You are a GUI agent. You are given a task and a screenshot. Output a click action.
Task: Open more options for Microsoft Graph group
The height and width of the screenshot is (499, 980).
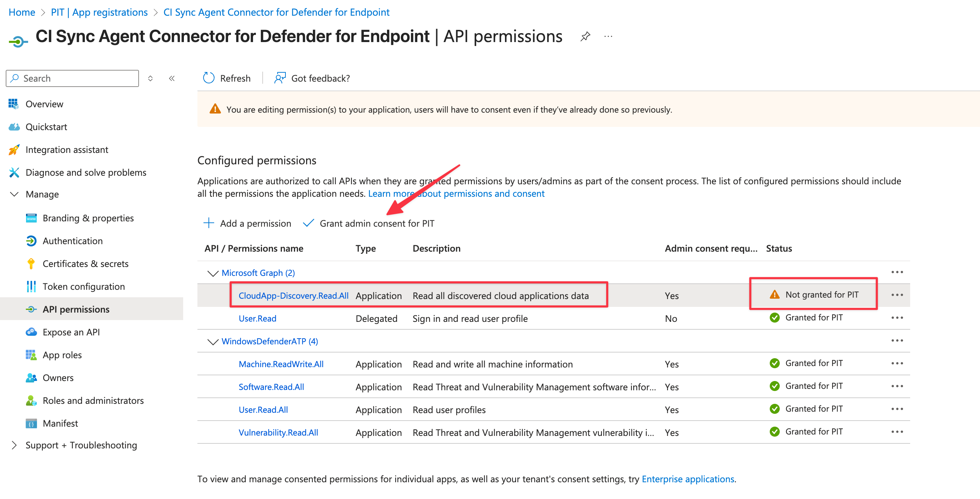point(897,272)
